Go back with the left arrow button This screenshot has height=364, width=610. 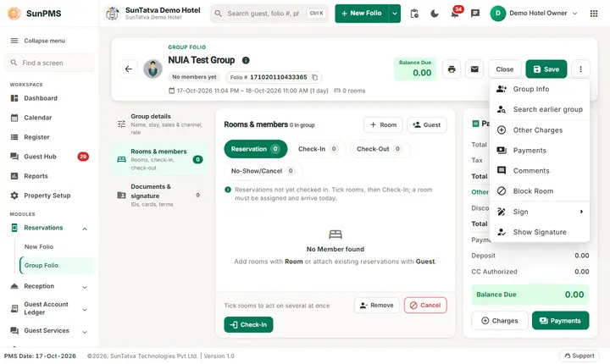129,69
